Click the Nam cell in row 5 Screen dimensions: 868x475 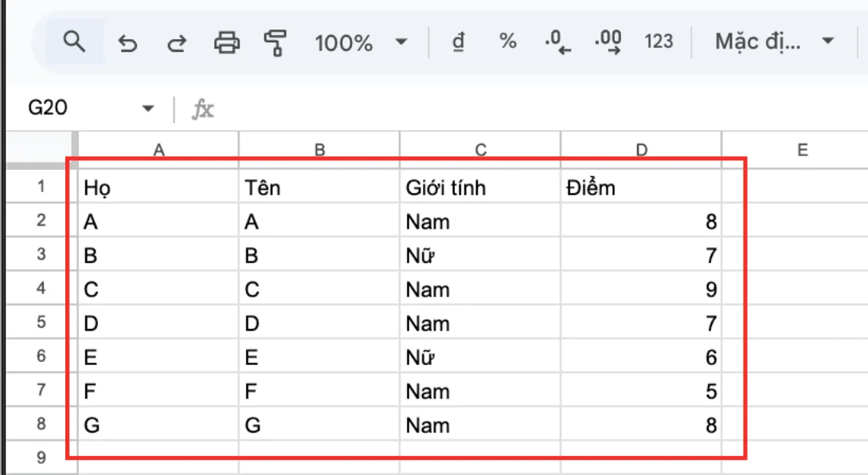pos(480,322)
